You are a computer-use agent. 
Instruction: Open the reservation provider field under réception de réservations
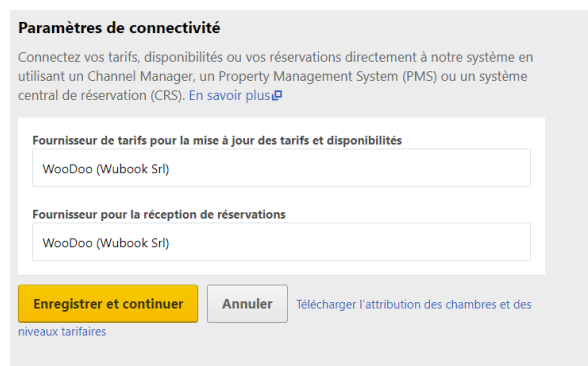coord(281,242)
